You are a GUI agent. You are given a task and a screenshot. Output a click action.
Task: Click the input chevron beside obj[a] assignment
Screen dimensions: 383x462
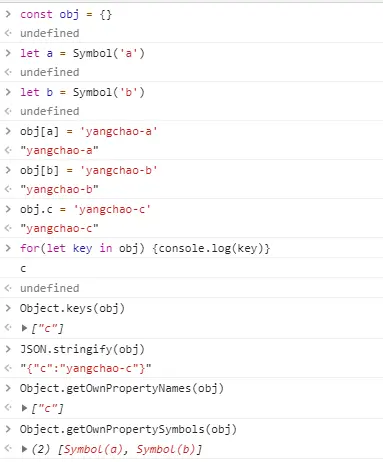coord(8,131)
